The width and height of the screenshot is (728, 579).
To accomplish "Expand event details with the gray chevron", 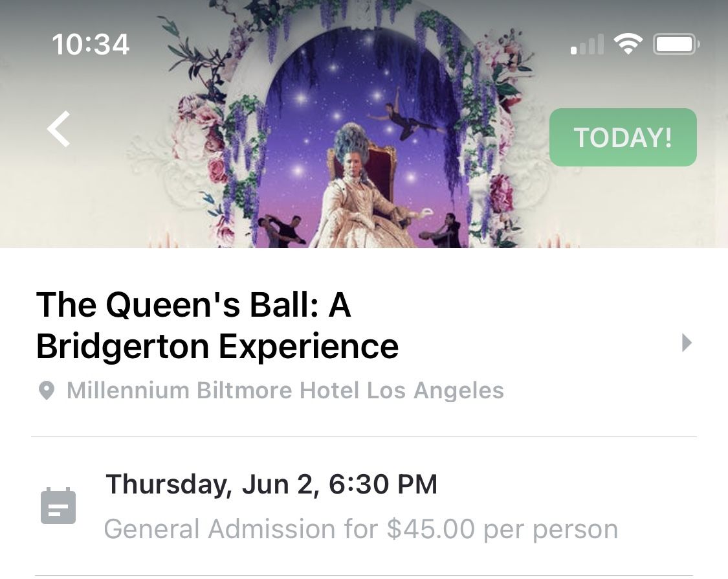I will (x=687, y=343).
